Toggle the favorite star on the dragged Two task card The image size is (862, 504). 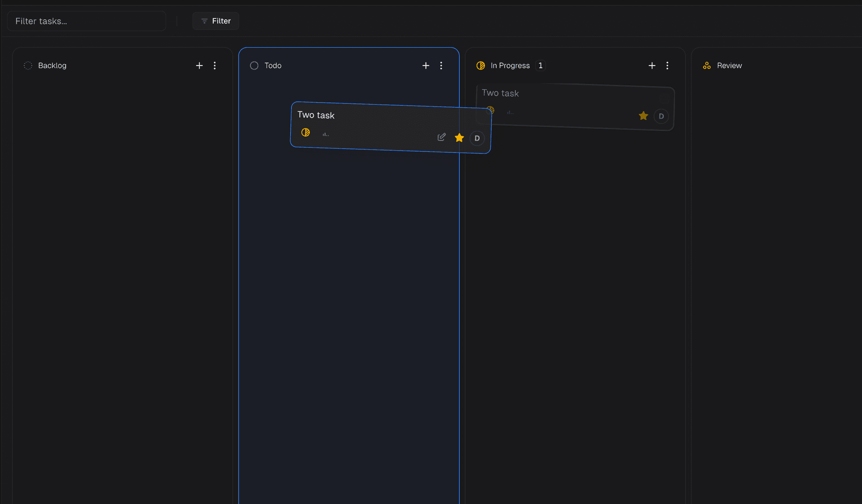click(459, 138)
